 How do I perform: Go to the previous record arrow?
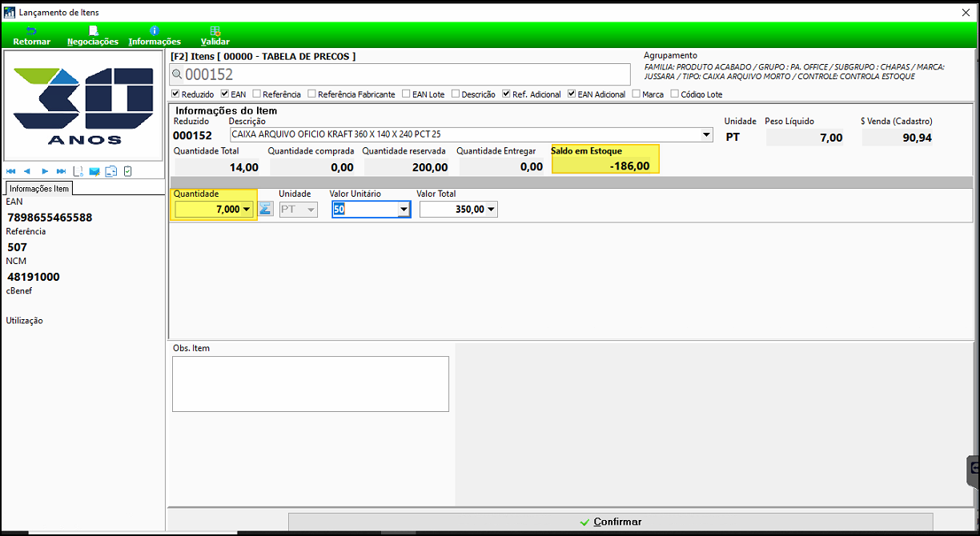(26, 171)
